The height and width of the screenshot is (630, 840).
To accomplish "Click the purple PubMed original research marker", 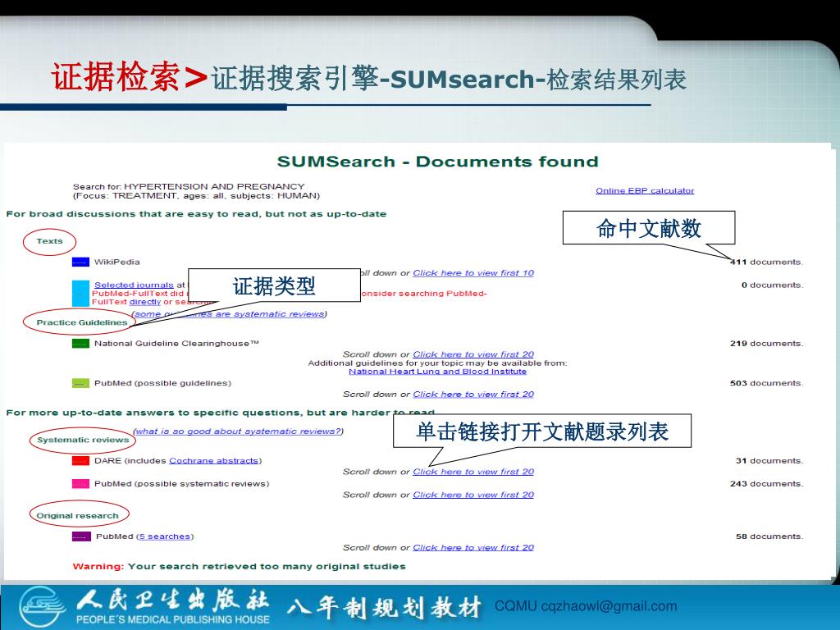I will click(x=81, y=536).
